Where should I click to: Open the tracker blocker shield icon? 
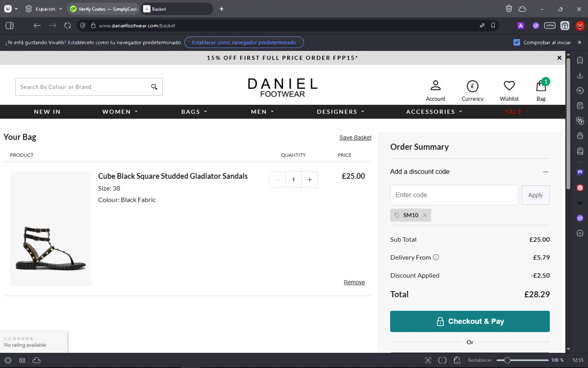pyautogui.click(x=82, y=26)
